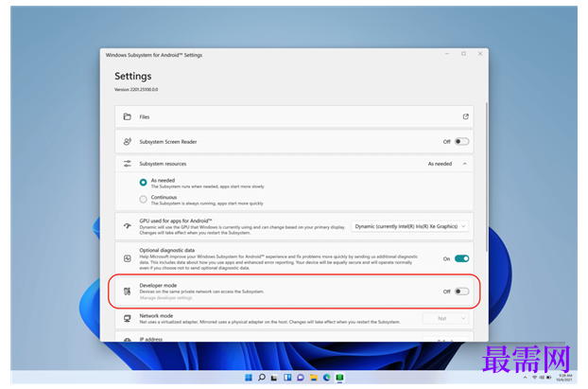Open File Explorer from taskbar

point(314,378)
